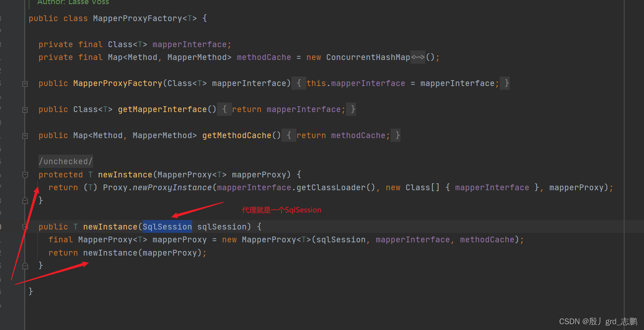Screen dimensions: 644x330
Task: Expand the folded getMethodCache method in gutter
Action: [25, 136]
